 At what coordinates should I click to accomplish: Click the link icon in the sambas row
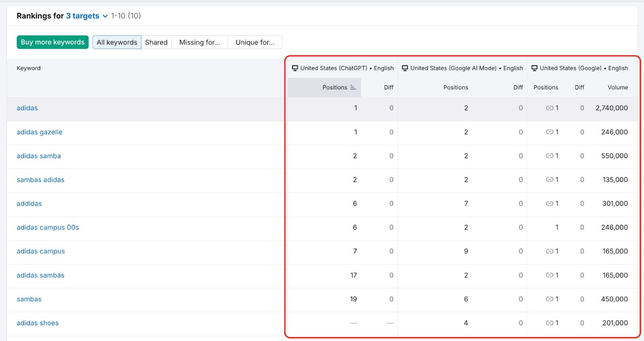click(x=549, y=299)
